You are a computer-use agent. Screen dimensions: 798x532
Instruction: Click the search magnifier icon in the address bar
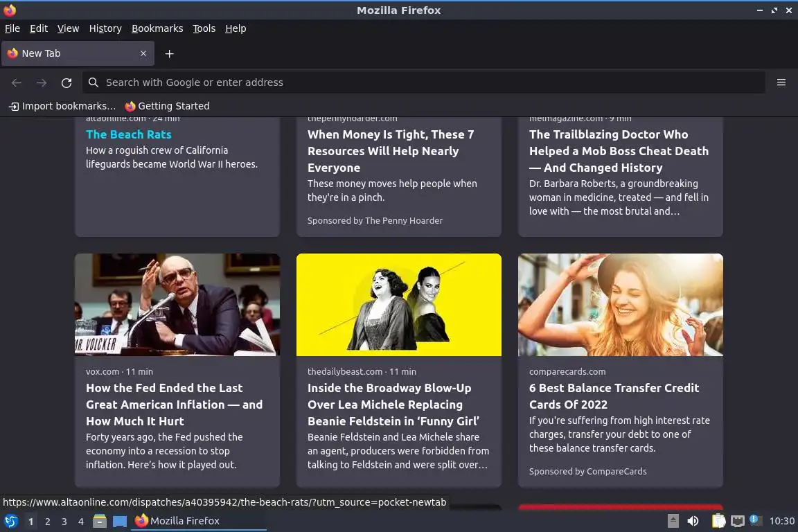(x=93, y=82)
